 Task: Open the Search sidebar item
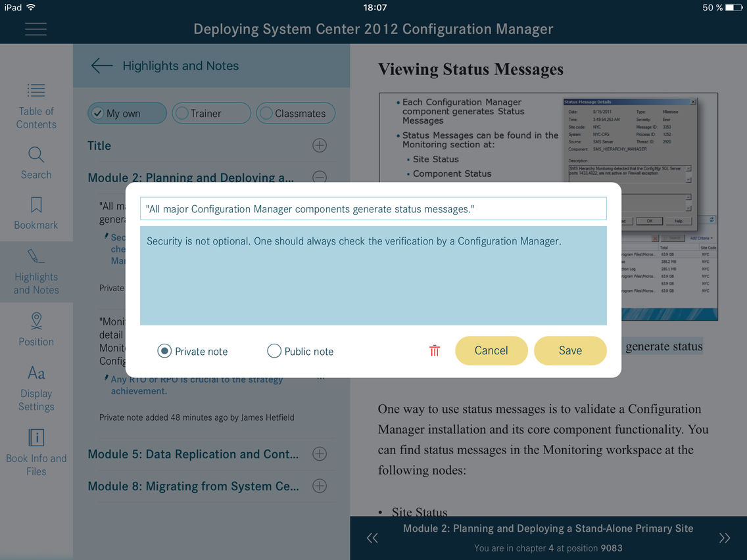pyautogui.click(x=36, y=163)
